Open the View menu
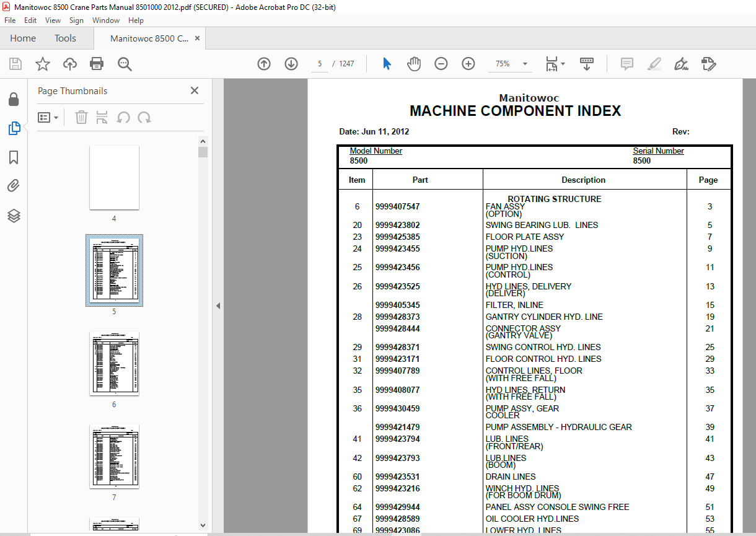The image size is (756, 536). click(x=53, y=20)
